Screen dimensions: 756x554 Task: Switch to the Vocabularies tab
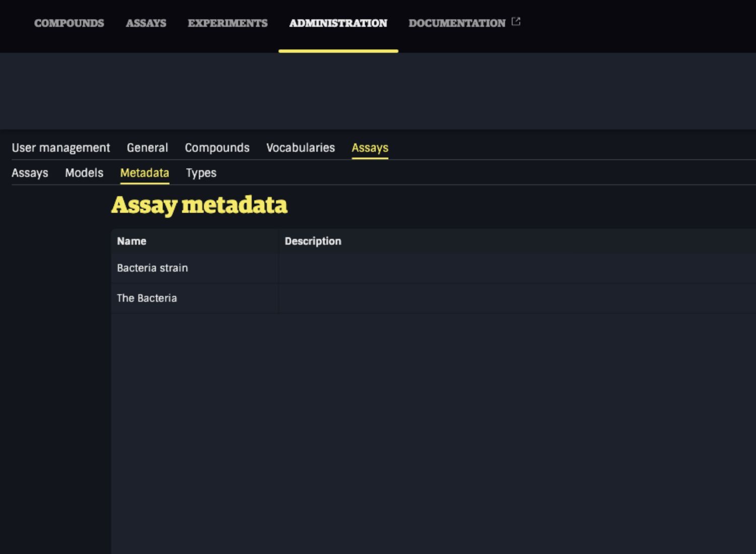pyautogui.click(x=300, y=148)
